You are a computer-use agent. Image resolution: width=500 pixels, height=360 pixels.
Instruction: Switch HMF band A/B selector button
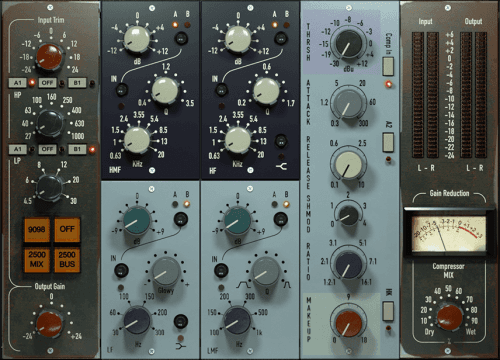[x=181, y=39]
